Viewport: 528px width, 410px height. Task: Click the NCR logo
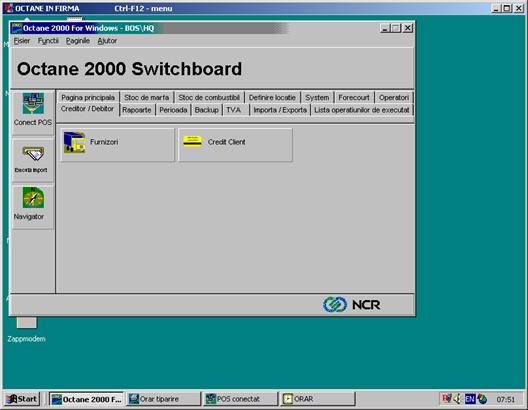tap(352, 305)
